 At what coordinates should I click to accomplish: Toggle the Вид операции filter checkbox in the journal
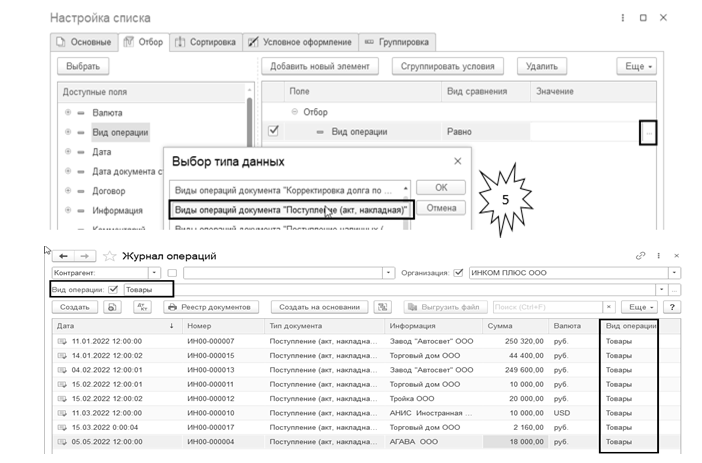113,290
